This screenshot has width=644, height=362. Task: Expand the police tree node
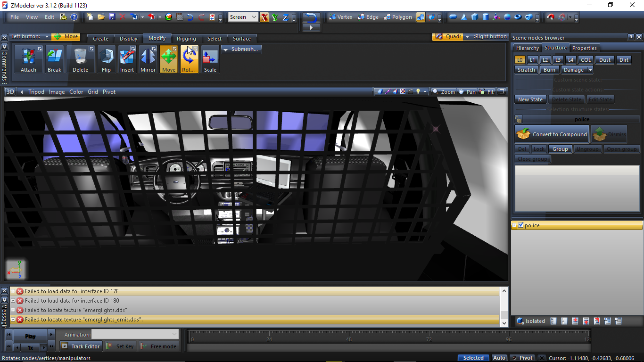(514, 225)
